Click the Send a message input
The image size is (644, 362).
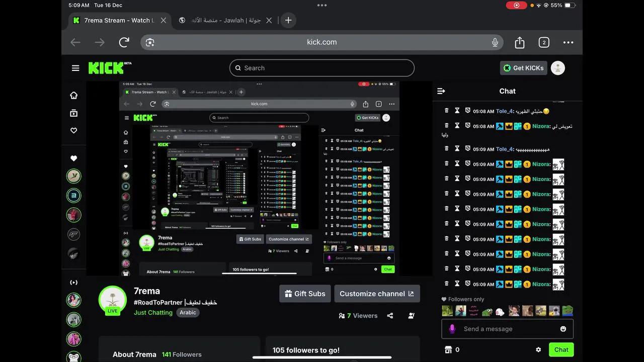pos(507,329)
